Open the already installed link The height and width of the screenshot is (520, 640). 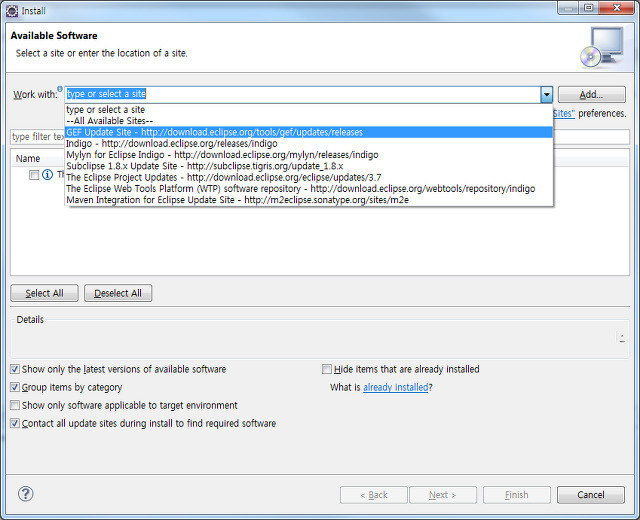point(396,387)
